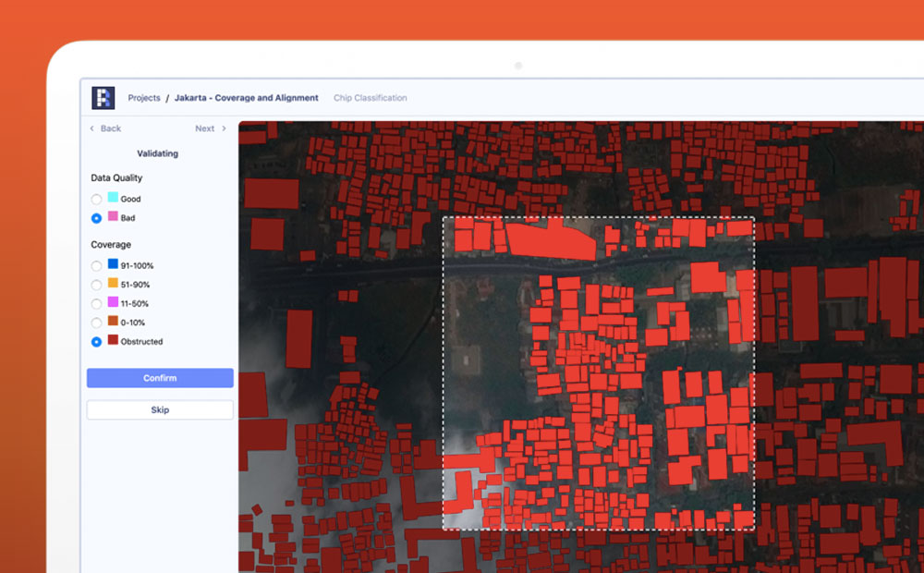Open the Projects breadcrumb link
The width and height of the screenshot is (924, 573).
144,98
